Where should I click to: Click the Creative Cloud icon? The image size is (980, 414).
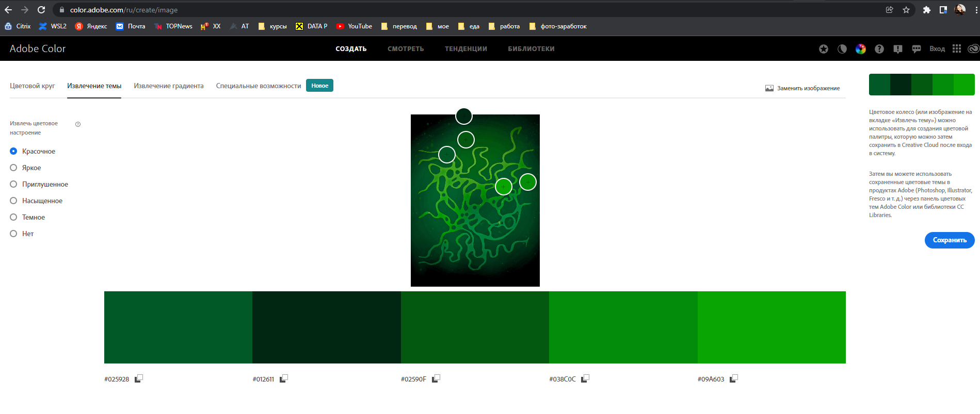pos(973,49)
